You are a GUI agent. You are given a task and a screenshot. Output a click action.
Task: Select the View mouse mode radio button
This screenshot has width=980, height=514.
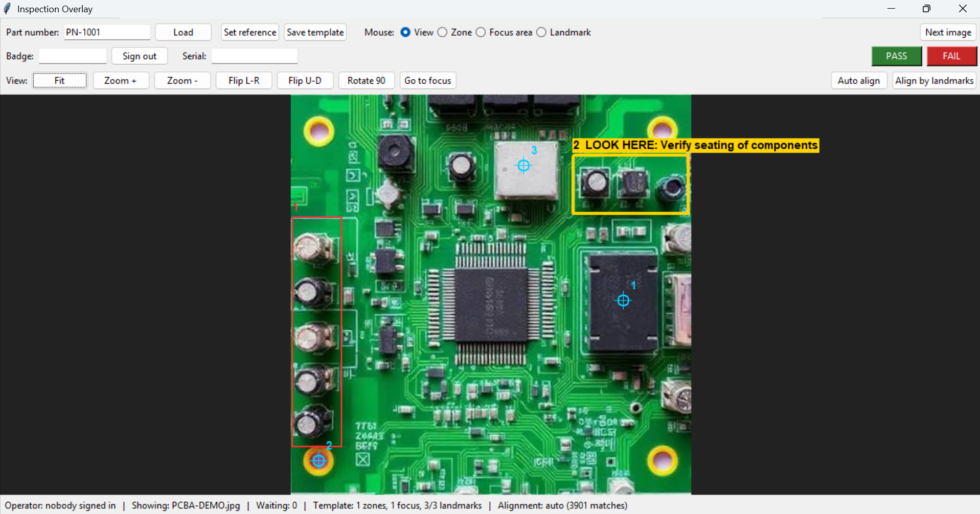pyautogui.click(x=405, y=32)
